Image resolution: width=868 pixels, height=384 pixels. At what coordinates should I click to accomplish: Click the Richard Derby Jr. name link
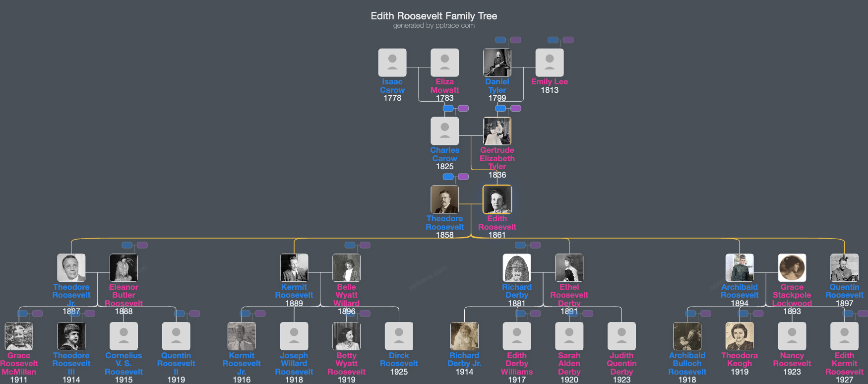click(465, 360)
